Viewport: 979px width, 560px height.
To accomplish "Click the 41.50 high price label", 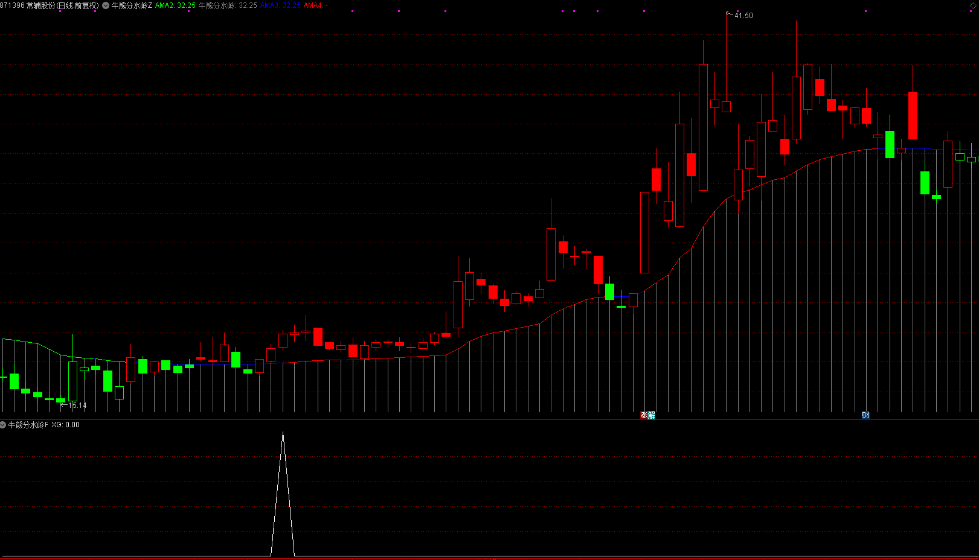I will point(743,16).
